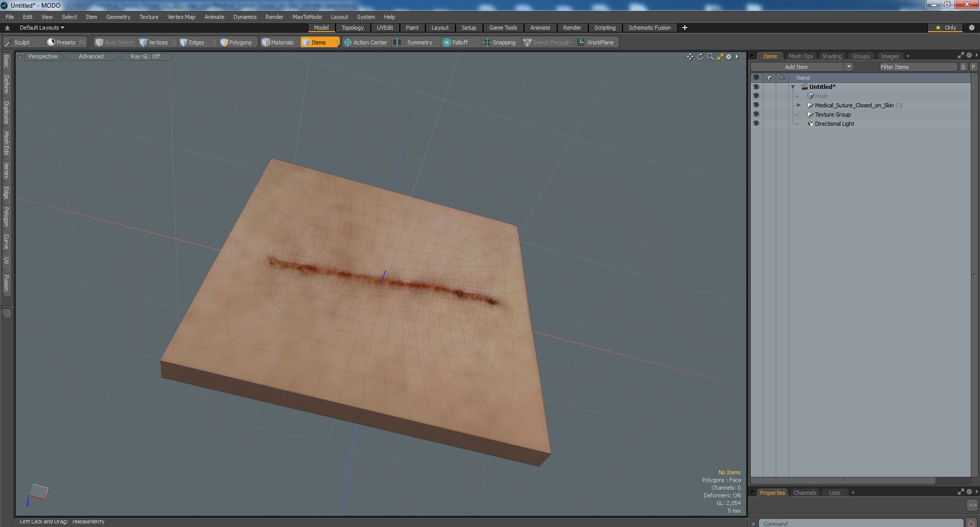The height and width of the screenshot is (527, 980).
Task: Expand the Medical_Suture_Closed_on_Skin group
Action: 799,105
